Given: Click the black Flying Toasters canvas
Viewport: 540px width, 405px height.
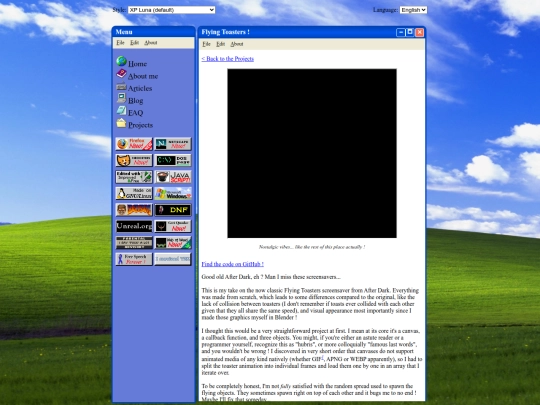Looking at the screenshot, I should pyautogui.click(x=312, y=153).
